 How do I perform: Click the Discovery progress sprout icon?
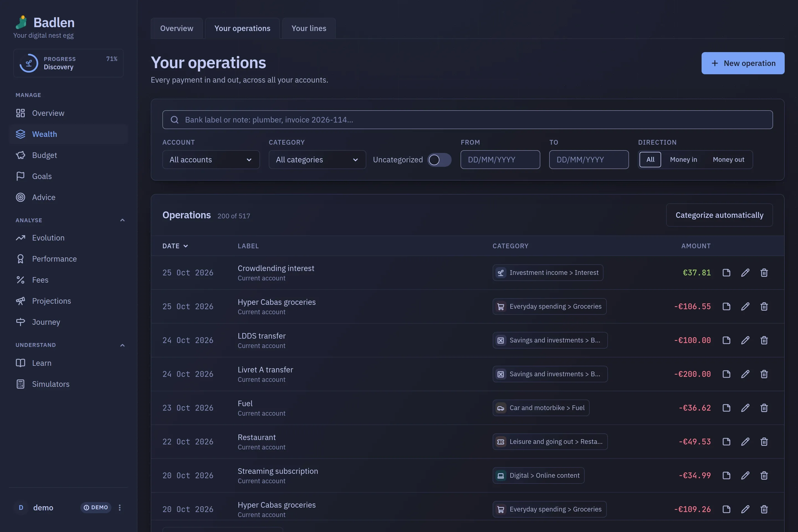coord(29,63)
